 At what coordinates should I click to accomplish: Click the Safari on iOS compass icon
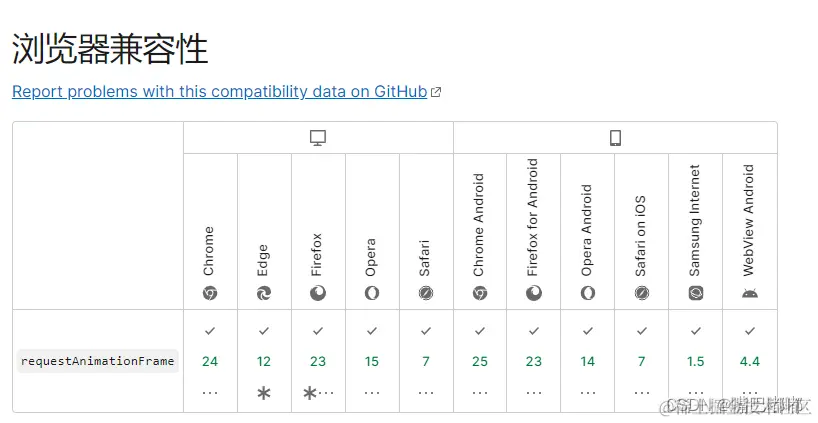[x=642, y=293]
